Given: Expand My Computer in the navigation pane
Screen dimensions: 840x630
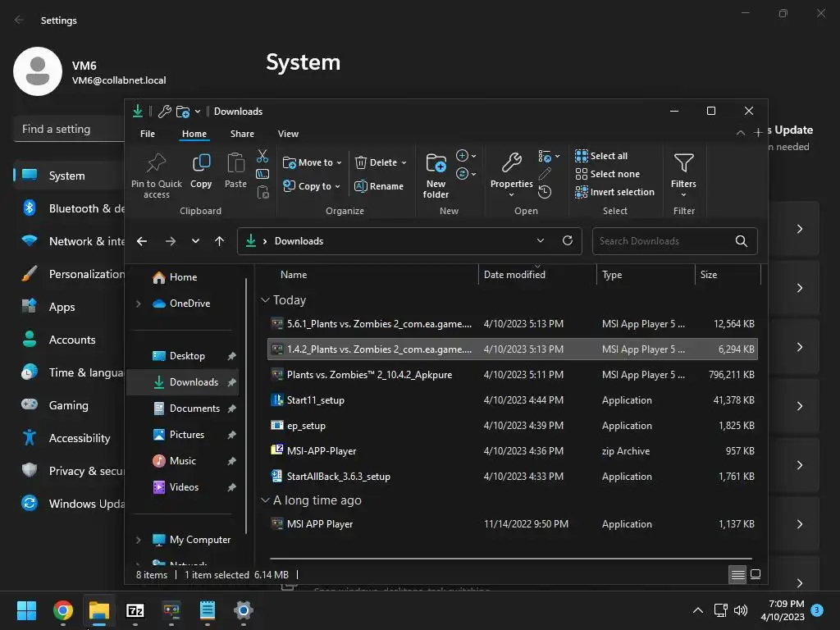Looking at the screenshot, I should pyautogui.click(x=138, y=540).
